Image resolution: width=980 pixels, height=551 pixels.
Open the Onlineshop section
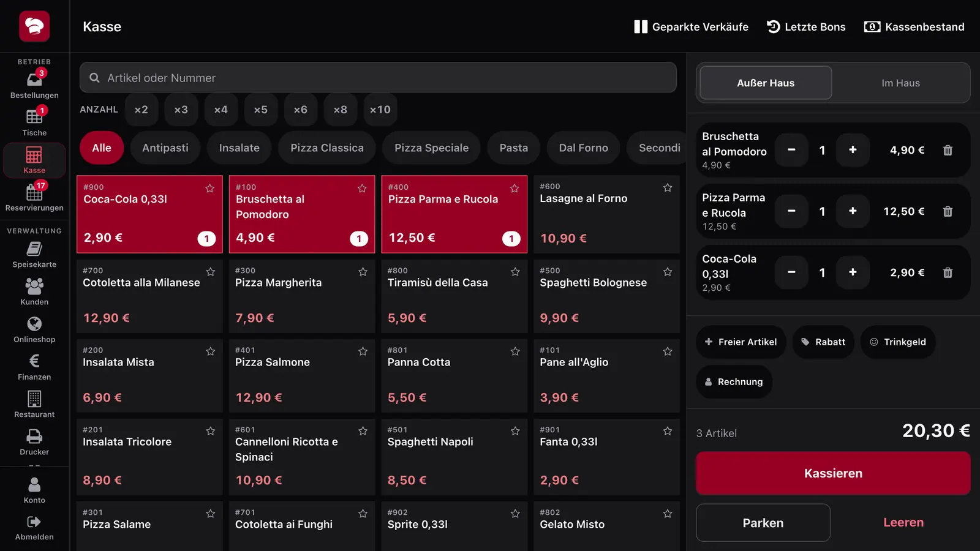point(34,330)
